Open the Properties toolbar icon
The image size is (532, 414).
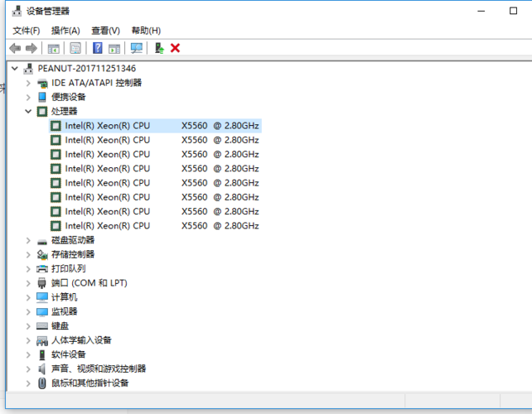pos(75,48)
